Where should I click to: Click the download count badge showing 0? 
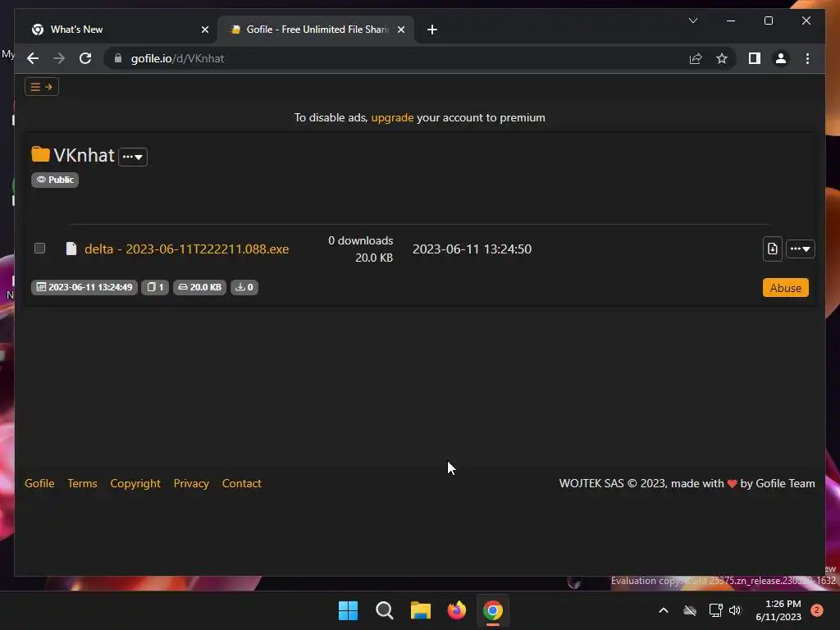pyautogui.click(x=244, y=287)
